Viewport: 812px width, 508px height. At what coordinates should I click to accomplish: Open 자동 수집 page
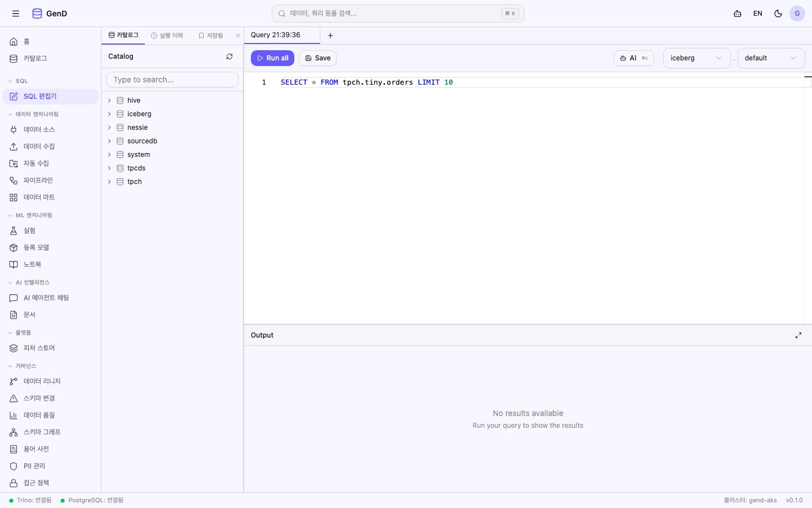(51, 164)
